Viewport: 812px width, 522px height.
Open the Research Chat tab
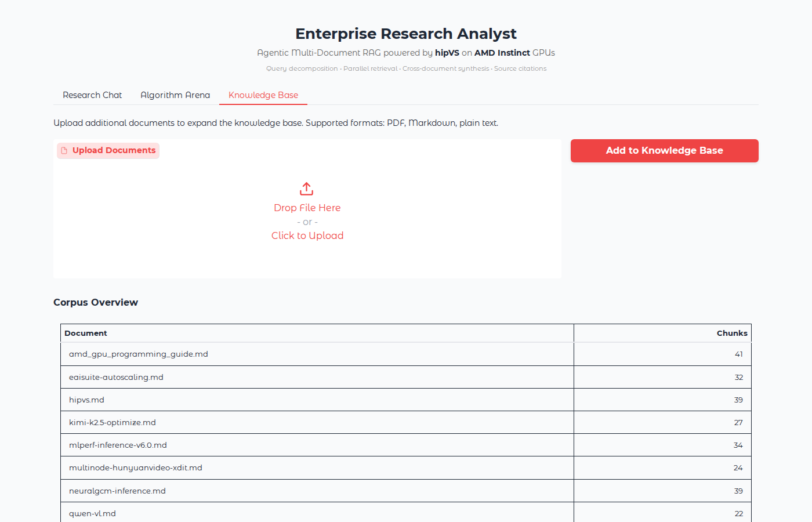click(x=92, y=95)
